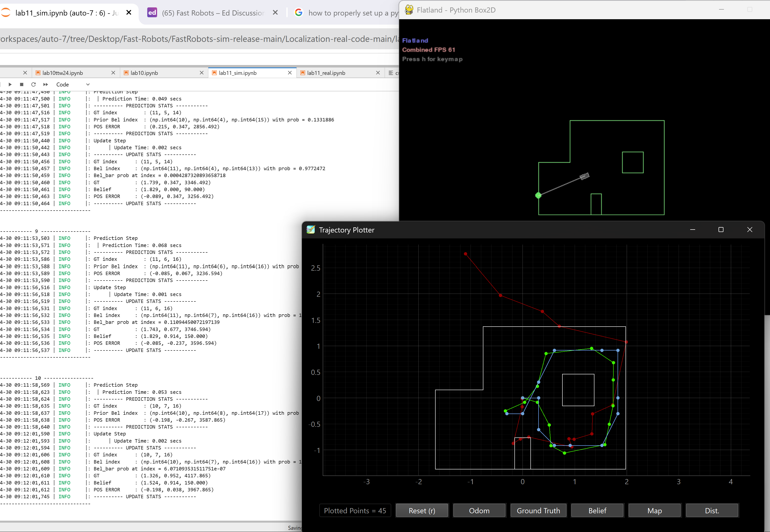This screenshot has width=770, height=532.
Task: Click the robot body in Flatland simulator
Action: (x=584, y=176)
